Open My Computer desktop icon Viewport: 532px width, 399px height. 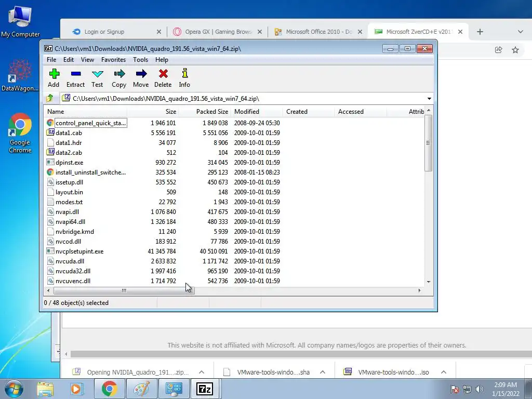(20, 22)
